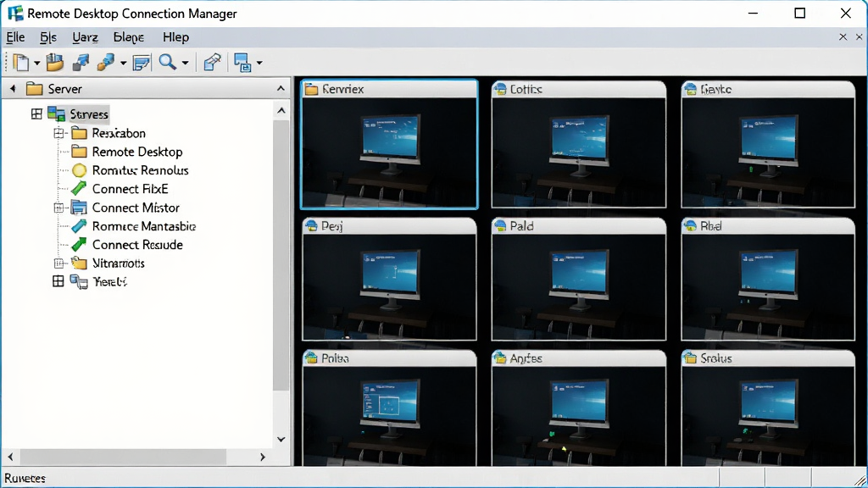Screen dimensions: 868x488
Task: Select the Strvess server group icon
Action: point(57,114)
